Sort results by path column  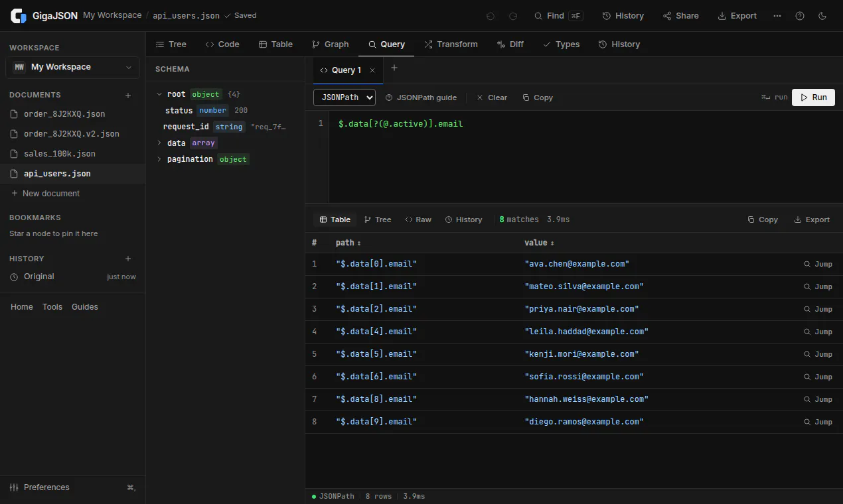click(x=348, y=243)
